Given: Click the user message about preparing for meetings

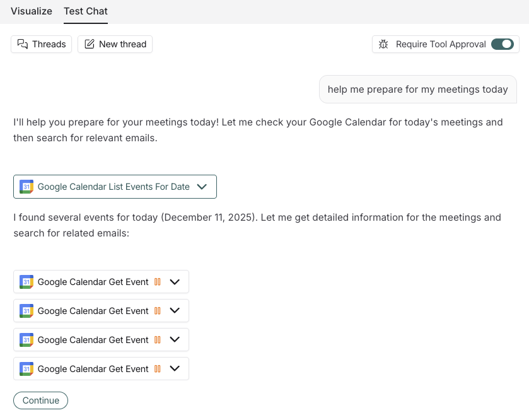Looking at the screenshot, I should (417, 89).
